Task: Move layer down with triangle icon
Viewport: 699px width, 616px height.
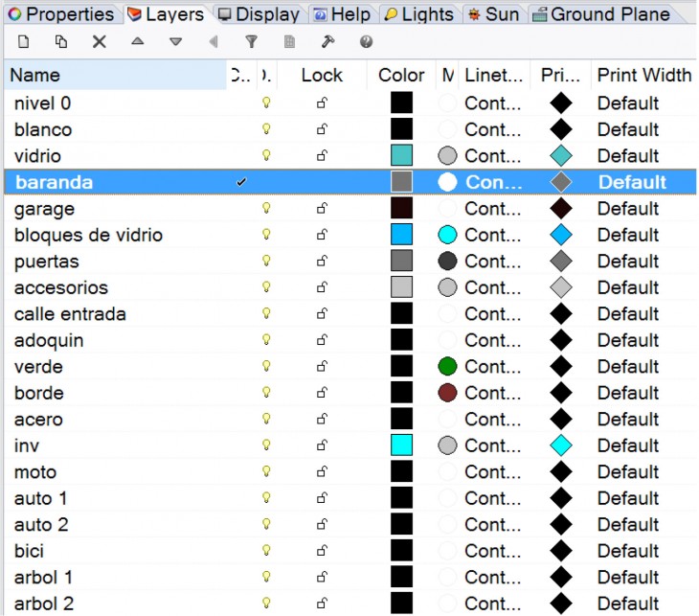Action: click(175, 41)
